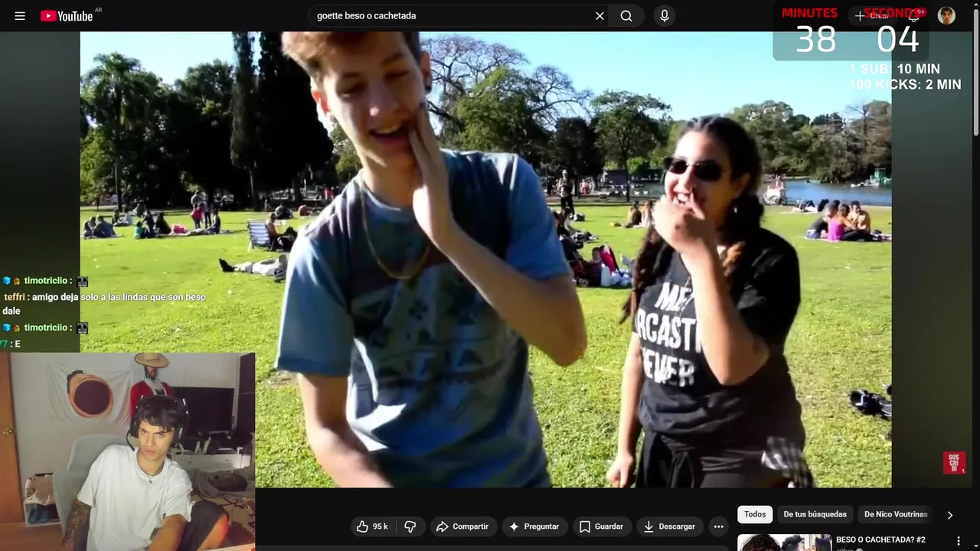Open the 'BESO O CACHETADA? #2' thumbnail
This screenshot has height=551, width=980.
pos(784,543)
